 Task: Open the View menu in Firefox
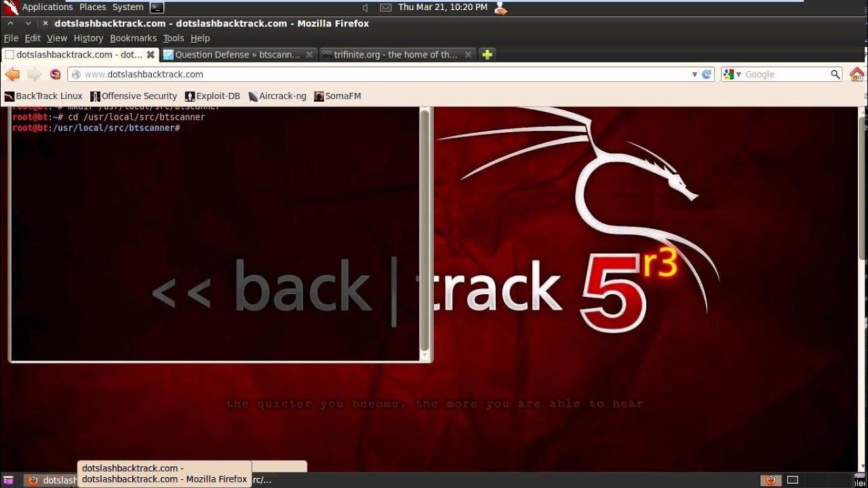[57, 39]
